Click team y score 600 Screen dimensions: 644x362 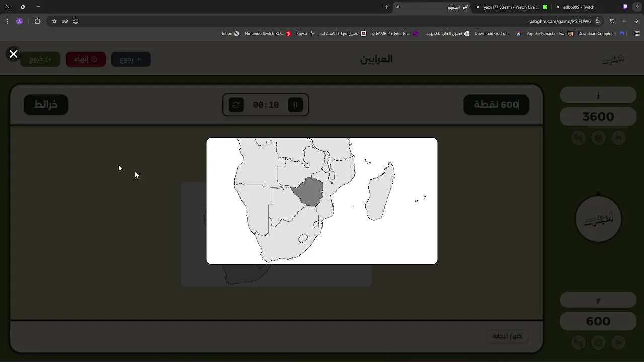click(598, 321)
